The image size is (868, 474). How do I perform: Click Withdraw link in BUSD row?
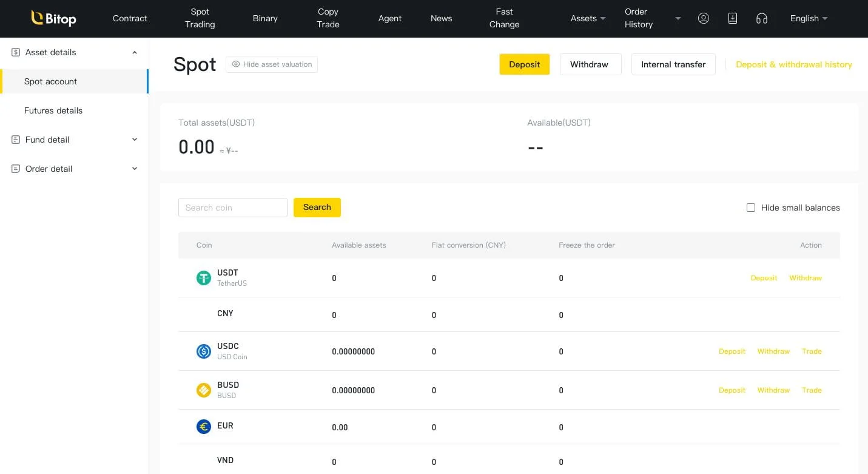tap(773, 390)
